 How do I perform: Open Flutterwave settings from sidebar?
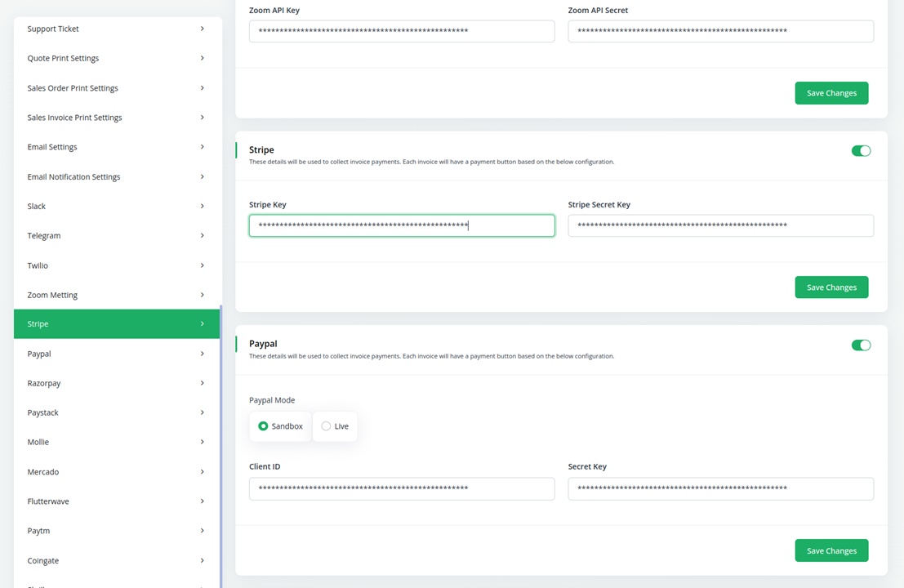click(x=117, y=501)
